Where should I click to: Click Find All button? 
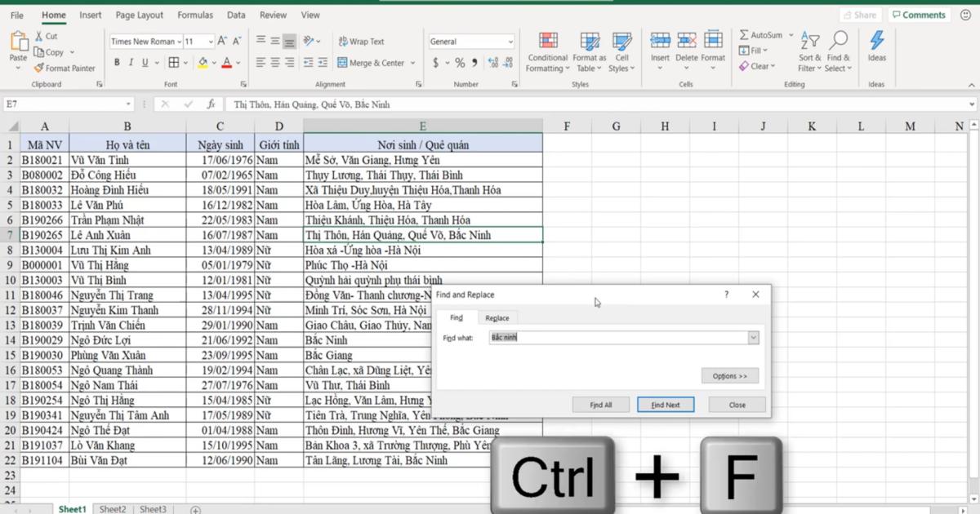[601, 405]
